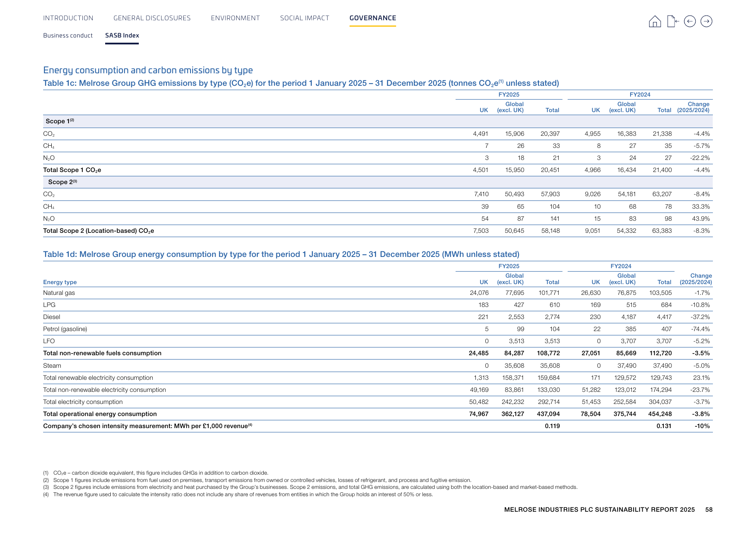The width and height of the screenshot is (756, 535).
Task: Click the Table 1c title
Action: [301, 83]
